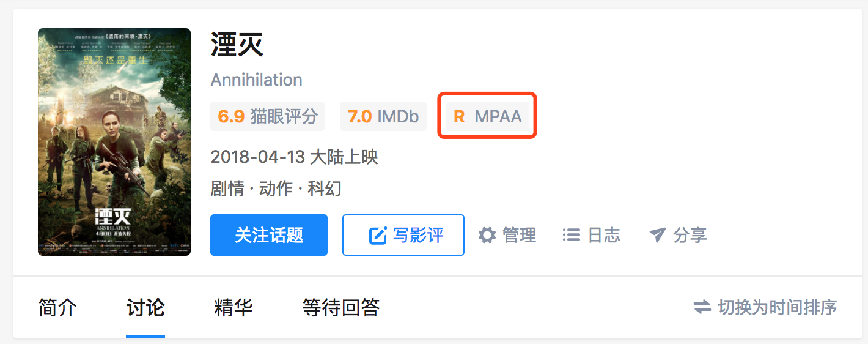Click the pencil edit icon in 写影评
This screenshot has height=344, width=868.
tap(378, 236)
